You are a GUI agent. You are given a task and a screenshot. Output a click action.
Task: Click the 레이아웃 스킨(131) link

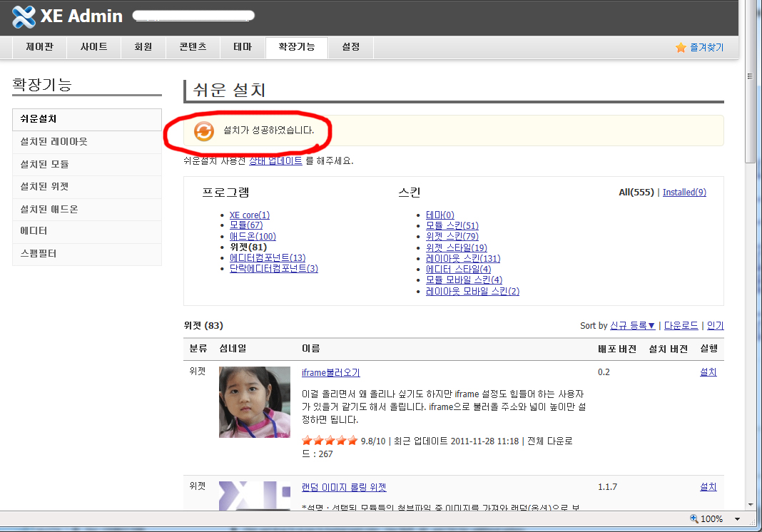pos(463,258)
